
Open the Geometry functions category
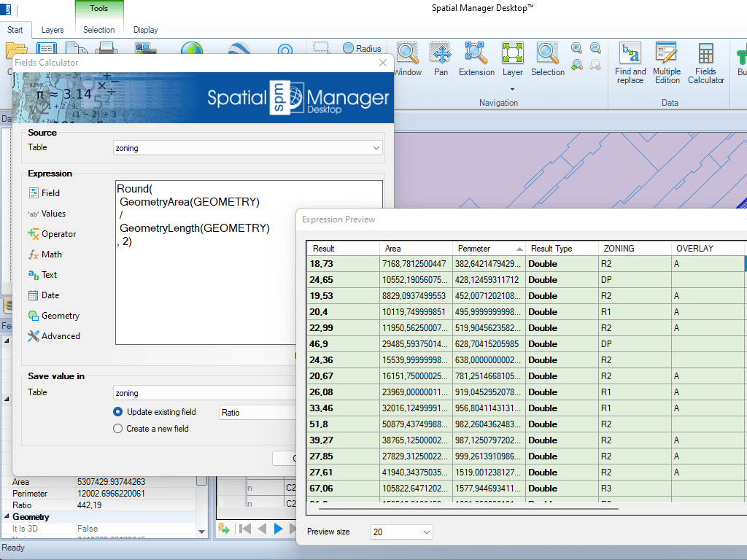coord(53,316)
